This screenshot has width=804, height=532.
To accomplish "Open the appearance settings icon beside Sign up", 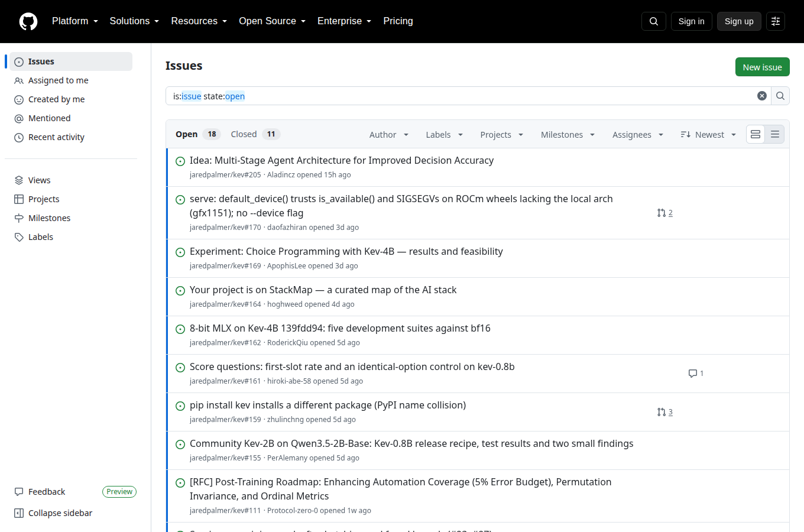I will [x=776, y=21].
